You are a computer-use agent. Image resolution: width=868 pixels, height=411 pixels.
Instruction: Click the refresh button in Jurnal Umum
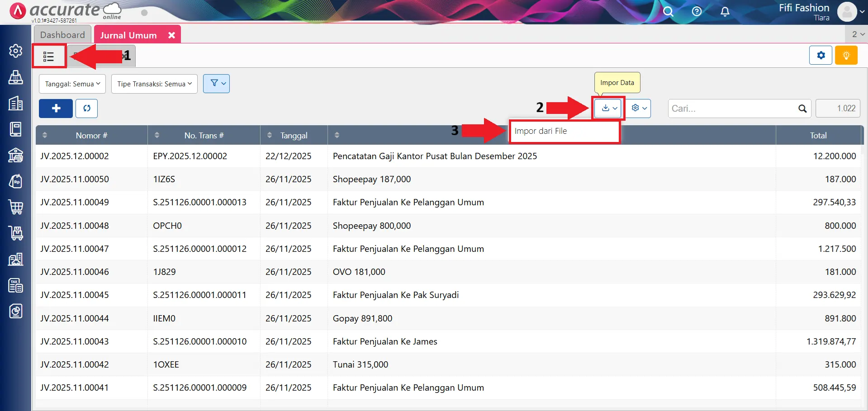[x=86, y=108]
